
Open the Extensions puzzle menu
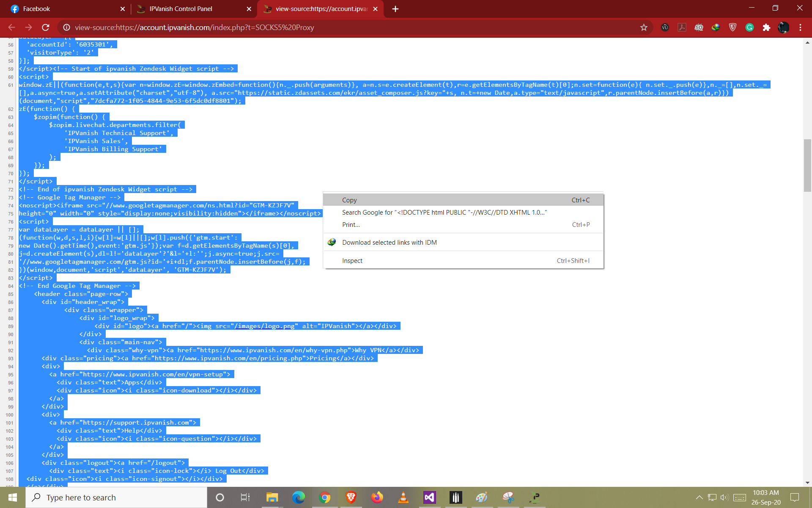pyautogui.click(x=766, y=28)
